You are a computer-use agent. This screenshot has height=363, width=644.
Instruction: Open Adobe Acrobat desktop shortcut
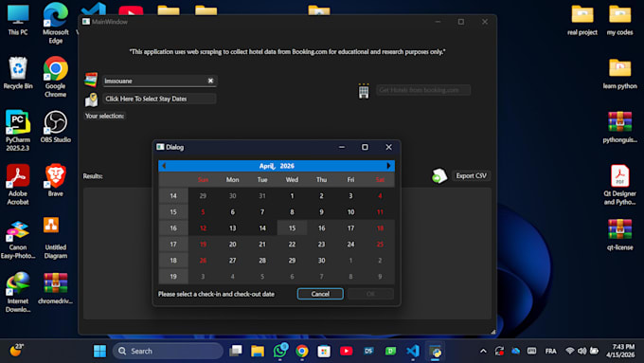pos(18,185)
